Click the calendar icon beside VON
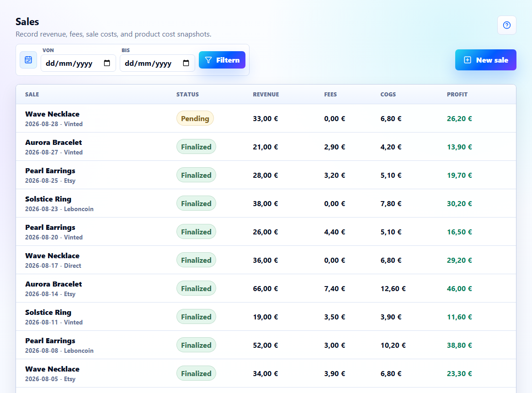 tap(28, 60)
